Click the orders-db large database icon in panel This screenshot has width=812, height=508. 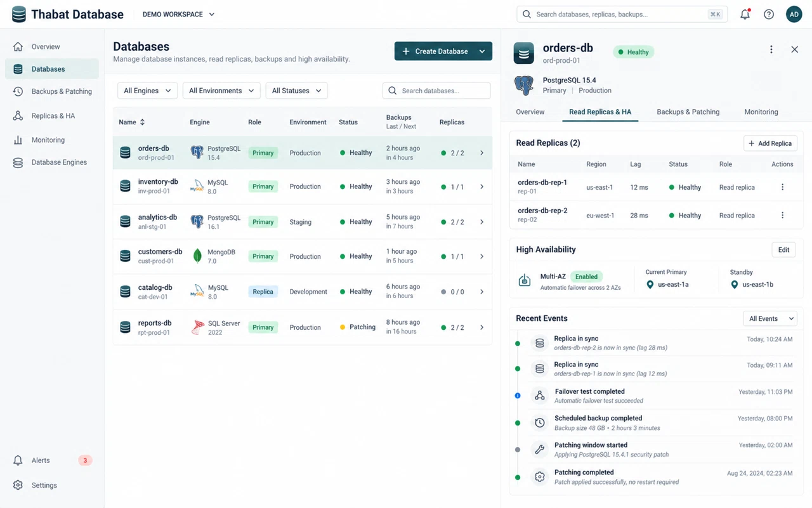524,53
